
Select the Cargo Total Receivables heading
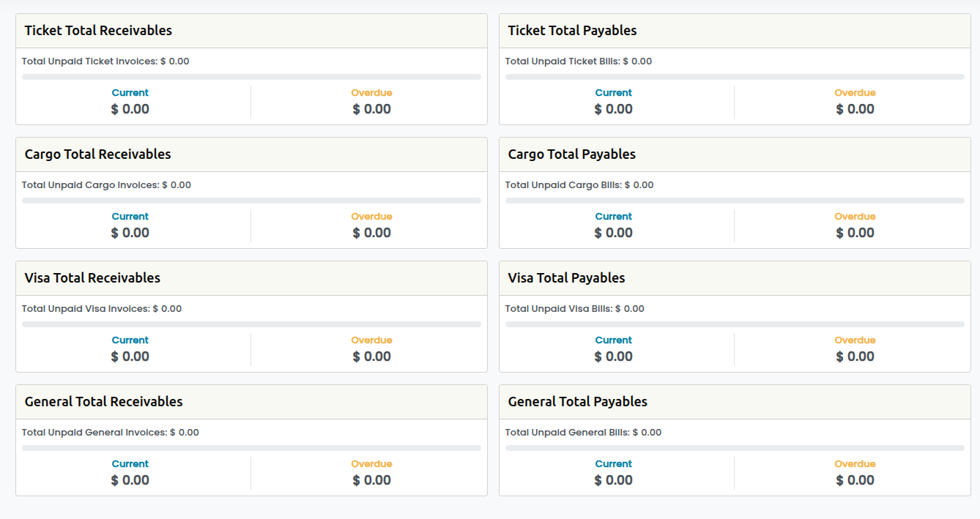click(97, 154)
